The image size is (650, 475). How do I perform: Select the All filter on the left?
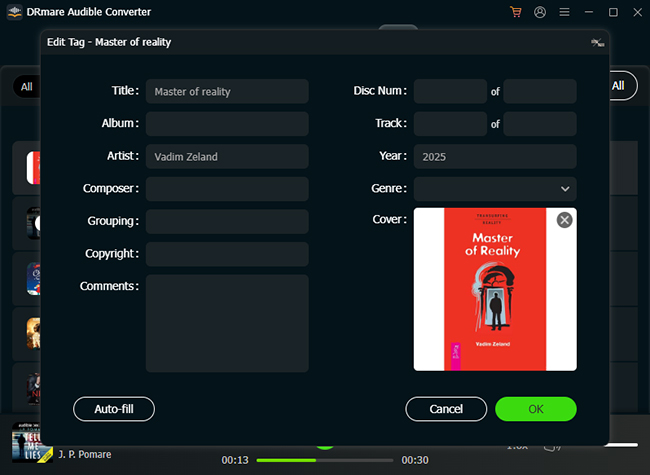pyautogui.click(x=27, y=87)
